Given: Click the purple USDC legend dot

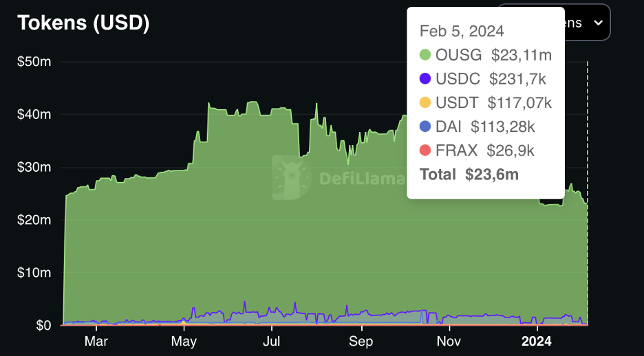Looking at the screenshot, I should tap(425, 78).
